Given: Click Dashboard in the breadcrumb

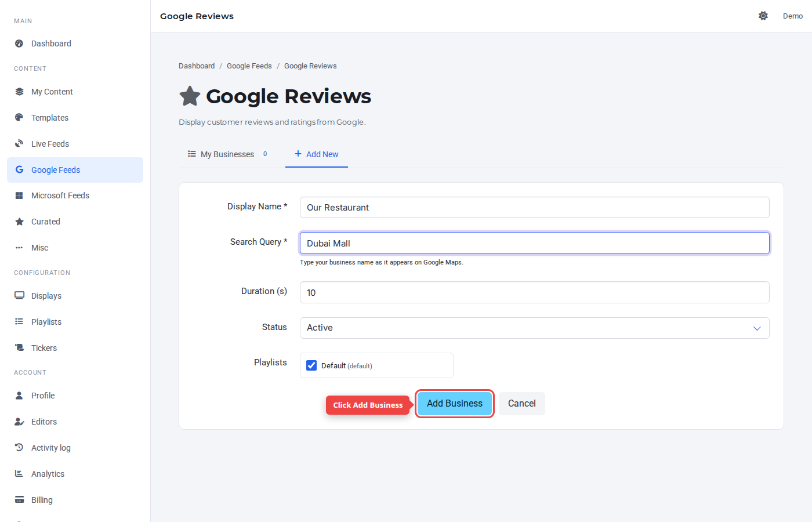Looking at the screenshot, I should (x=197, y=66).
